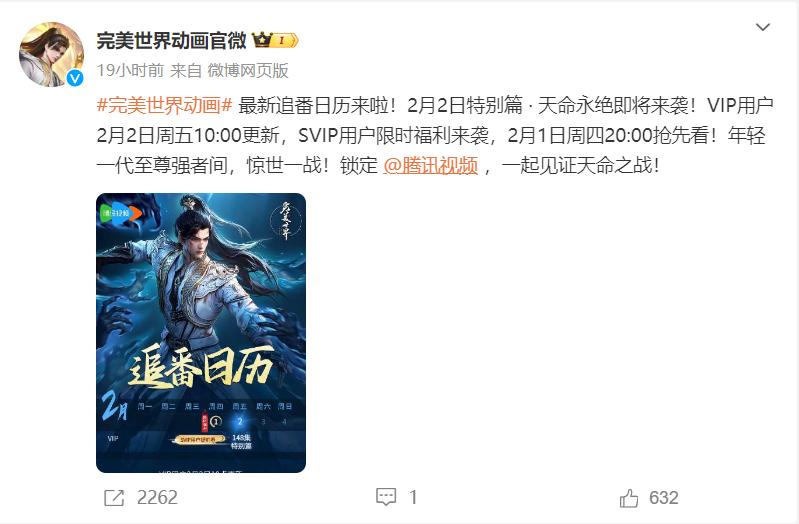
Task: Click the repost share icon
Action: tap(114, 497)
